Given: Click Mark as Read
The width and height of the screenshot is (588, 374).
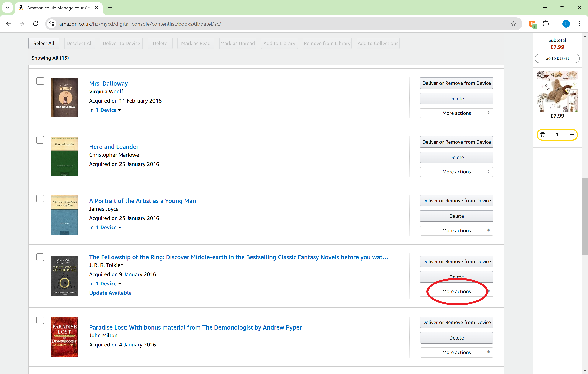Looking at the screenshot, I should coord(196,44).
